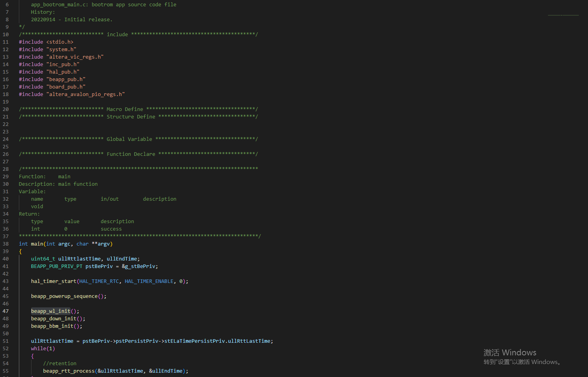The height and width of the screenshot is (377, 588).
Task: Click BEAPP_PUB_PRIV_PT type name
Action: pos(57,266)
